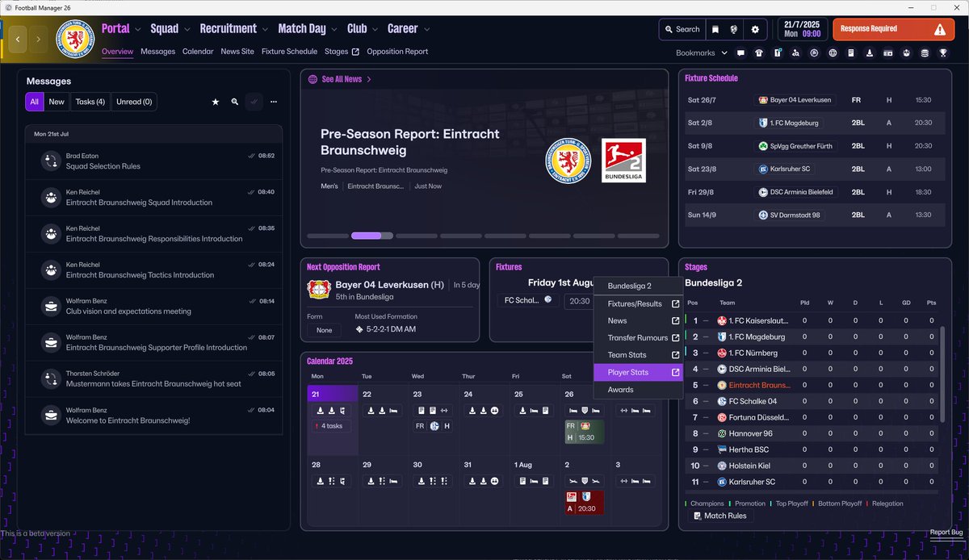Toggle the star filter in Messages panel
The height and width of the screenshot is (560, 969).
215,102
